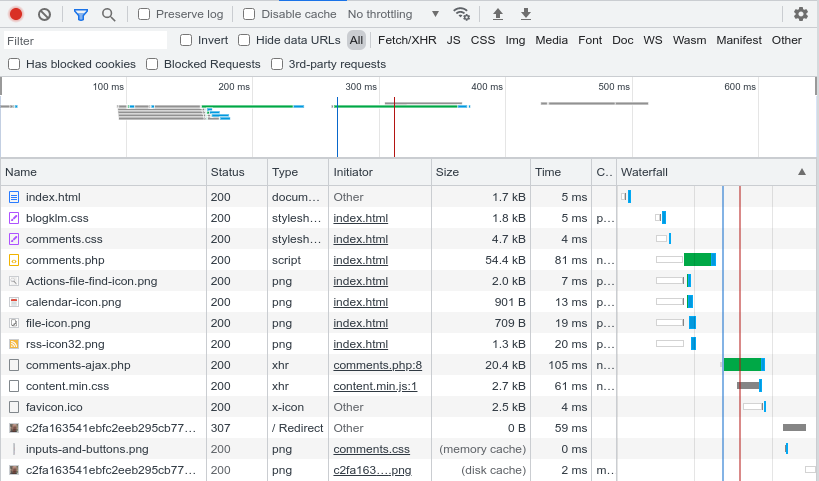The height and width of the screenshot is (481, 819).
Task: Toggle the filter funnel icon
Action: [81, 14]
